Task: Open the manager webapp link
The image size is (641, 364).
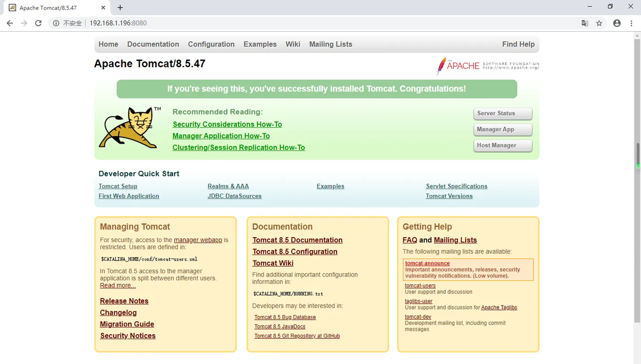Action: tap(198, 240)
